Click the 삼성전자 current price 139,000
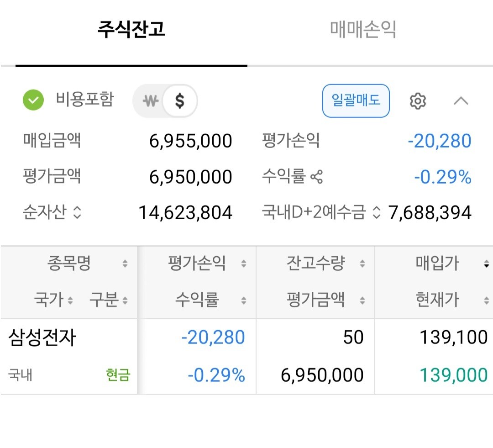 coord(453,375)
